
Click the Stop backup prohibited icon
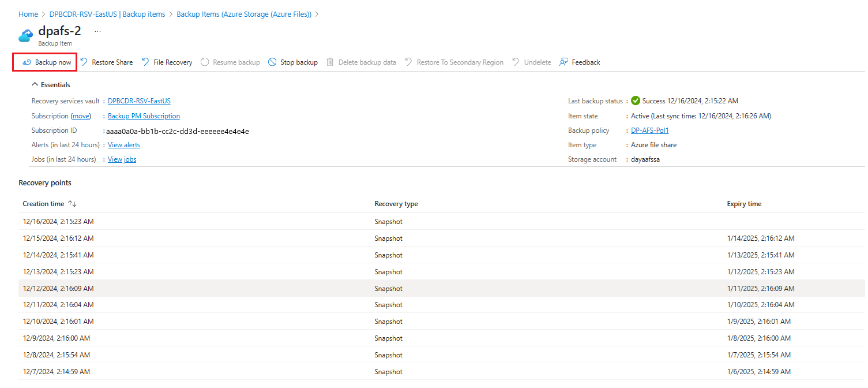tap(272, 62)
